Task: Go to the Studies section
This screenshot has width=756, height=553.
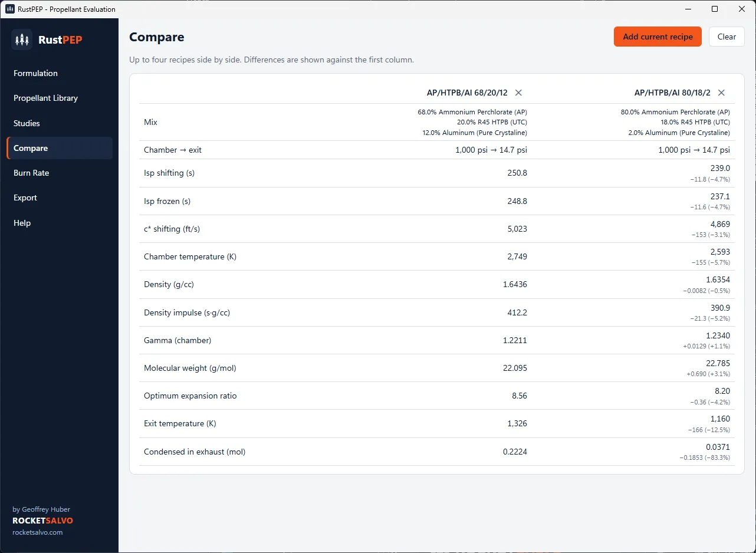Action: 59,123
